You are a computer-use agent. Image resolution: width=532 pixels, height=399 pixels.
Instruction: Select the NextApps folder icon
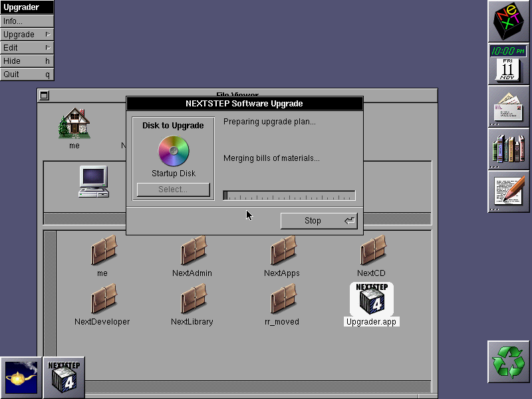(x=283, y=252)
